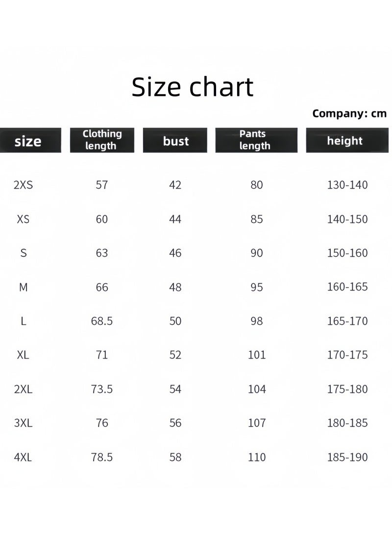Click the 'Pants length' column header
Screen dimensions: 392x534
[256, 140]
